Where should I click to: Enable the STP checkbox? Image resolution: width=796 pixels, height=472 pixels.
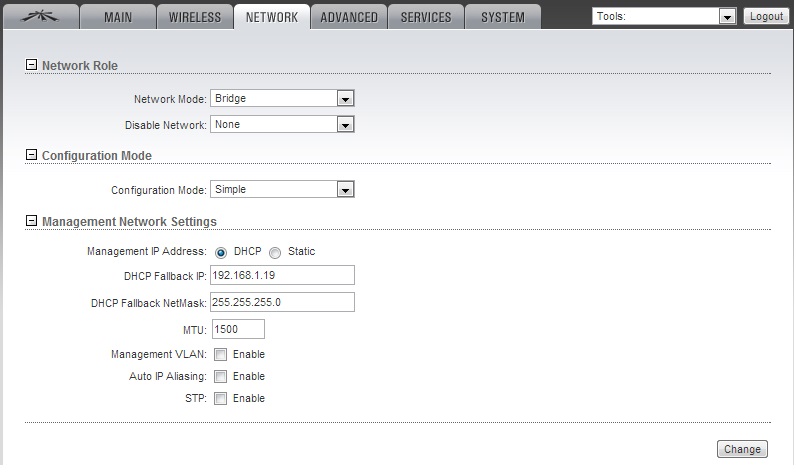(220, 398)
